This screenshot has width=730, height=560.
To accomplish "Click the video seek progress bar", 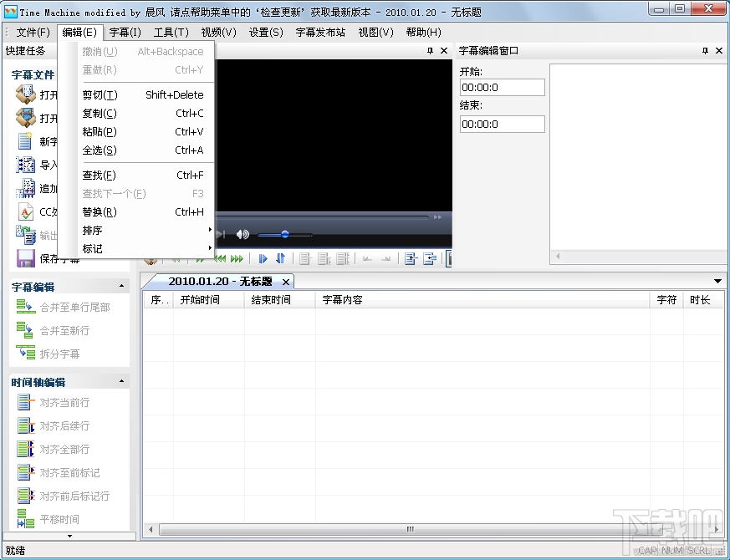I will (323, 217).
